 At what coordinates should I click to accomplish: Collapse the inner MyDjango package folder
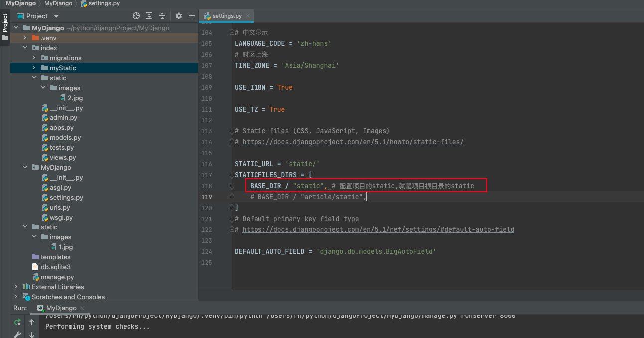tap(25, 167)
